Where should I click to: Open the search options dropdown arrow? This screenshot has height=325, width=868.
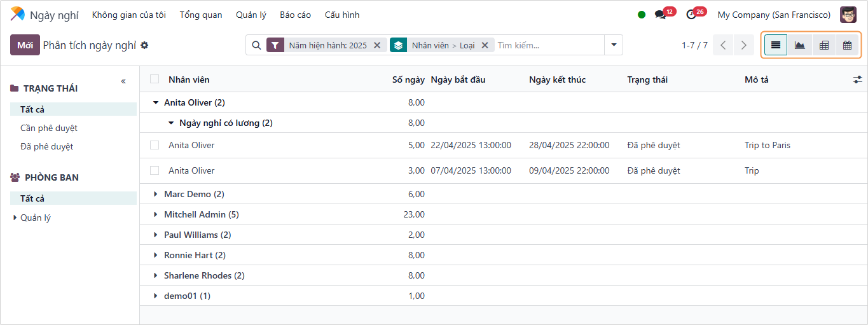pyautogui.click(x=614, y=45)
